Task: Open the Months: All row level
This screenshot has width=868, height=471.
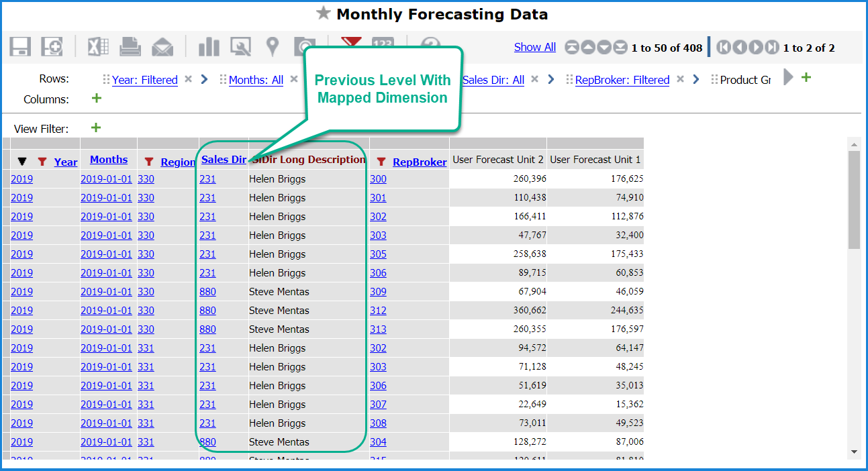Action: coord(256,80)
